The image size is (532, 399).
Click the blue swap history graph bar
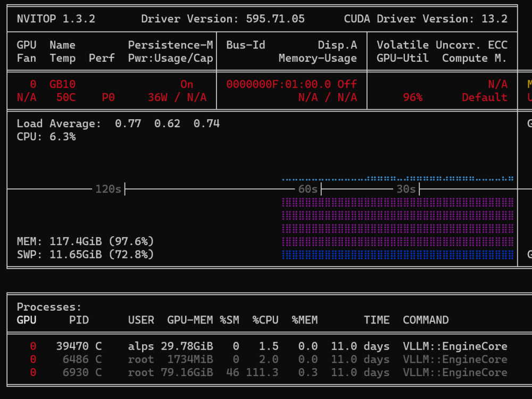pos(397,254)
